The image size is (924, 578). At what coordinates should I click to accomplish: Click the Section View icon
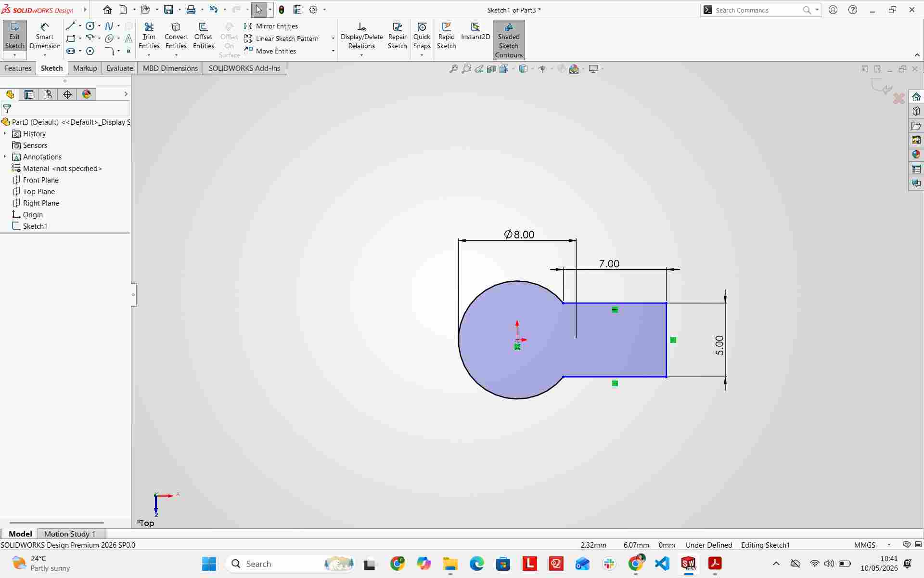491,69
